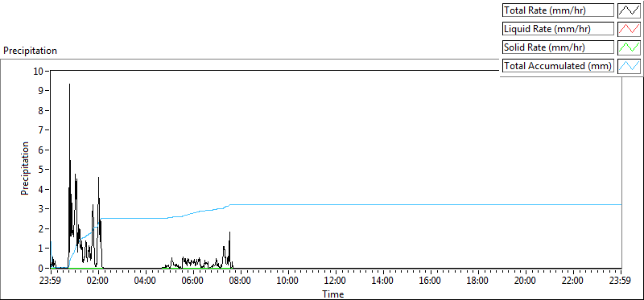
Task: Click the 04:00 time tick label
Action: pos(146,282)
